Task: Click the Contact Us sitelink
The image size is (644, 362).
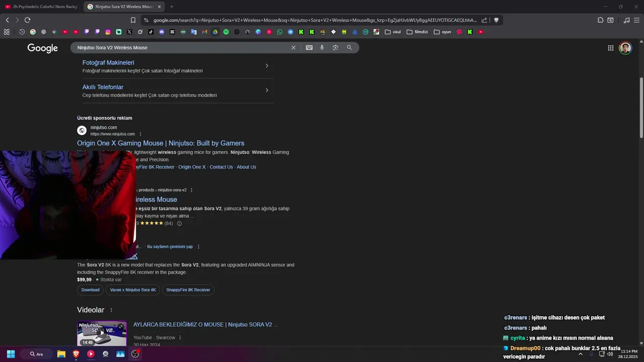Action: click(x=221, y=167)
